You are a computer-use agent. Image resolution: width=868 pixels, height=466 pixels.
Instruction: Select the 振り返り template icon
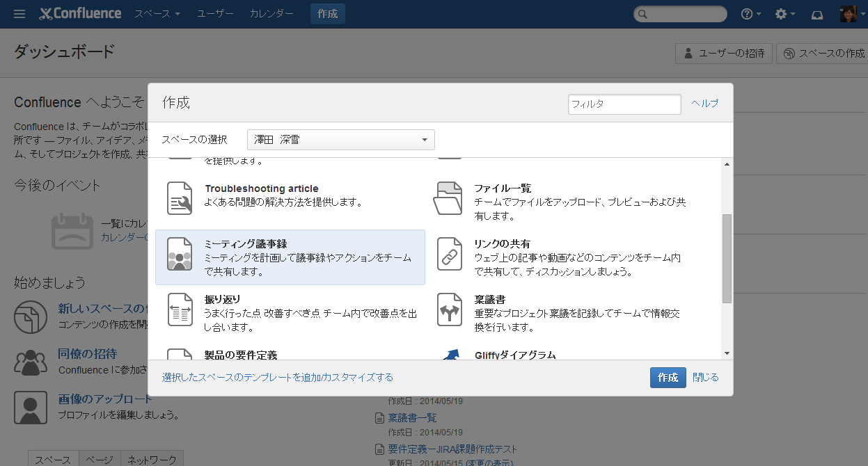pos(180,310)
